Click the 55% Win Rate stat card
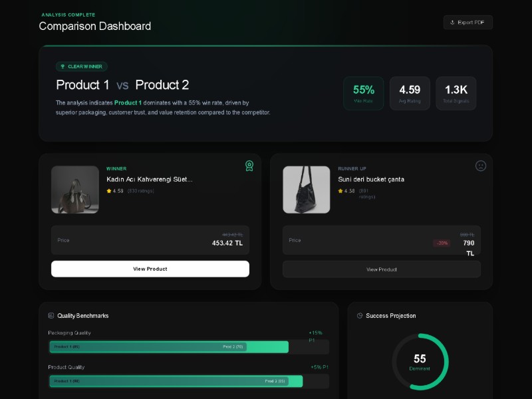Screen dimensions: 532x399 (x=363, y=93)
